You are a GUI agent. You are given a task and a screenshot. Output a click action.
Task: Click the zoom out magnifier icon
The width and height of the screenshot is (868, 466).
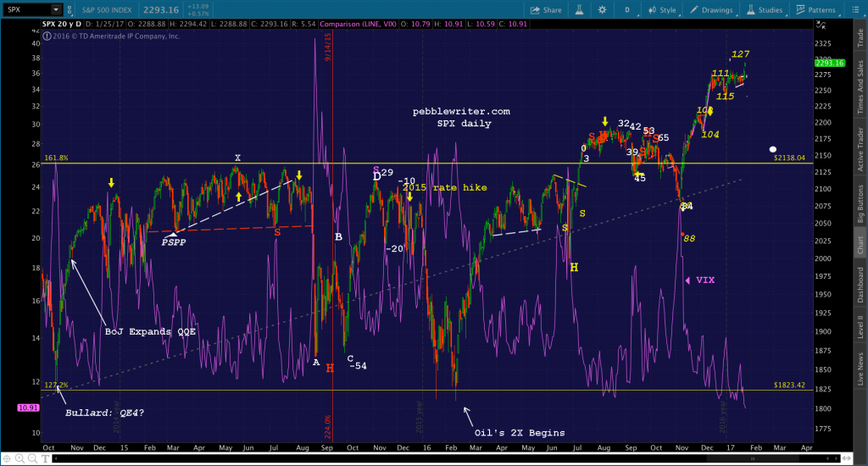[33, 458]
